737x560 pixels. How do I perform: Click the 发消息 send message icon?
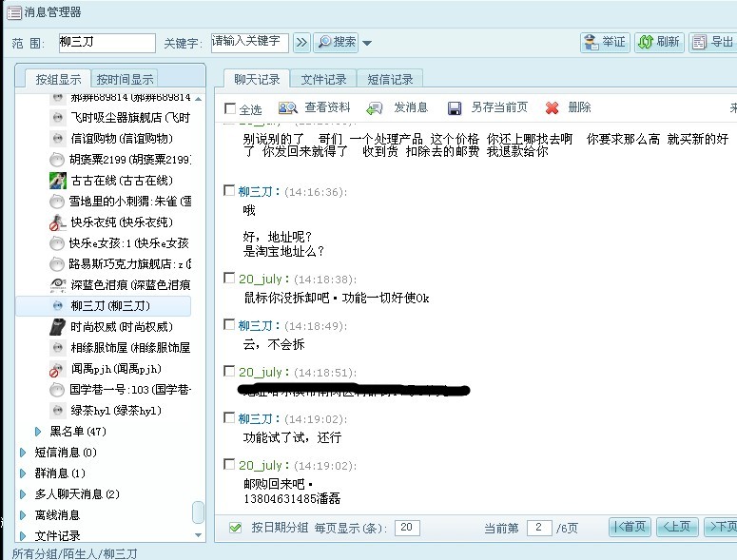click(x=375, y=108)
